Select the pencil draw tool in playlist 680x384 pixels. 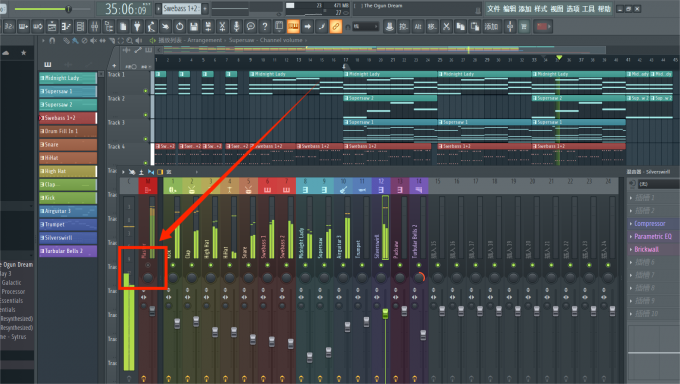(x=66, y=40)
